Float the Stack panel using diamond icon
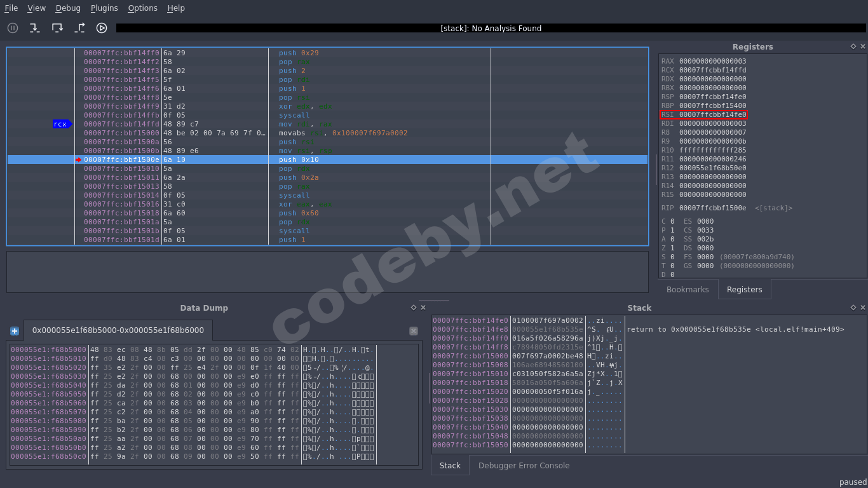The width and height of the screenshot is (868, 488). (x=853, y=308)
